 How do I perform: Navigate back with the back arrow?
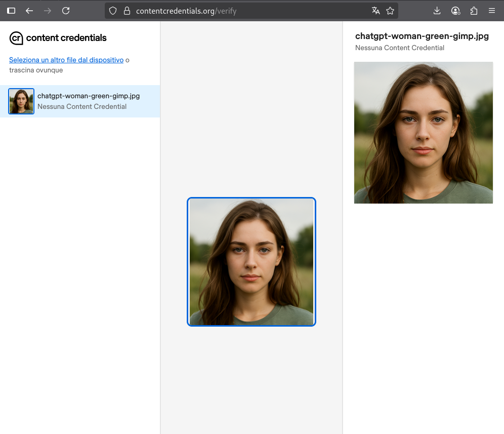click(29, 11)
